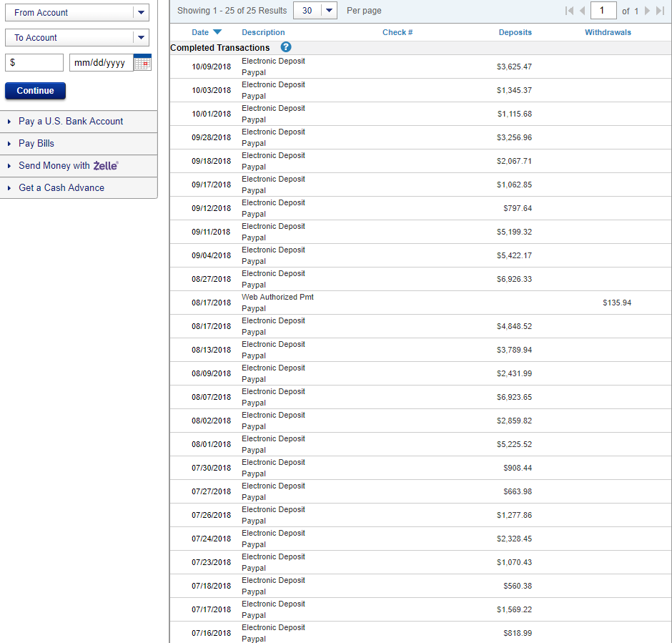Click the $3,625.47 deposit amount
The height and width of the screenshot is (643, 672).
click(514, 67)
